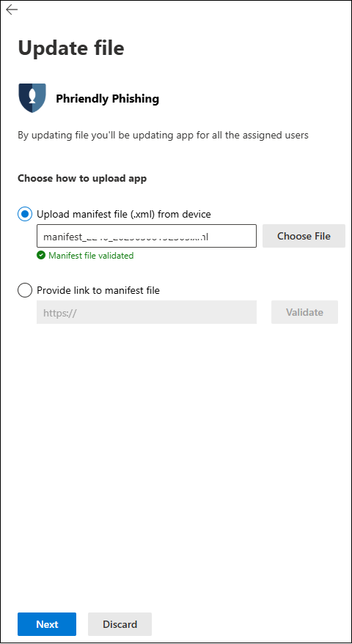Click the Phriendly Phishing app name text
Viewport: 352px width, 644px height.
coord(107,99)
